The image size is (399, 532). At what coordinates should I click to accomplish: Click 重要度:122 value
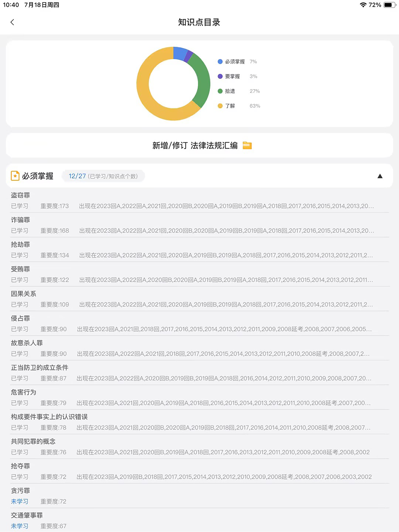[x=55, y=280]
